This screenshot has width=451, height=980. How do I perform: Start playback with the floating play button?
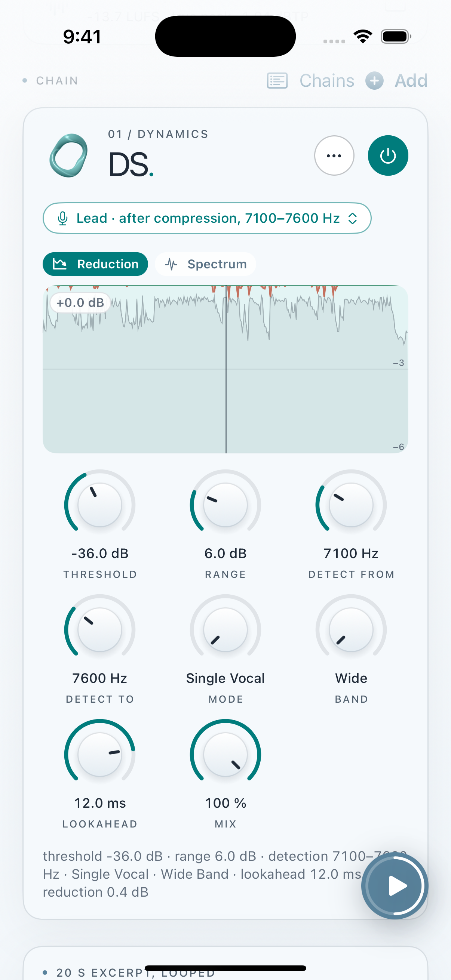pyautogui.click(x=395, y=886)
